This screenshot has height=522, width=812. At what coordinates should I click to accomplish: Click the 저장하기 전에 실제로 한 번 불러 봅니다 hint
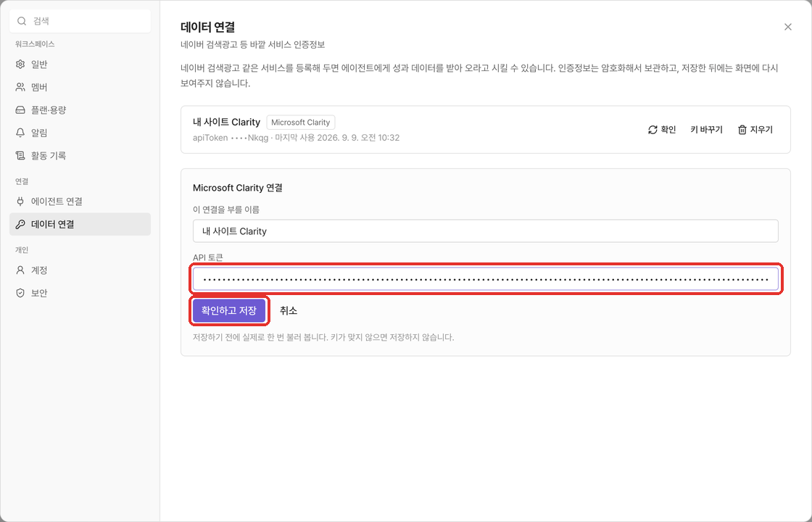[x=323, y=337]
